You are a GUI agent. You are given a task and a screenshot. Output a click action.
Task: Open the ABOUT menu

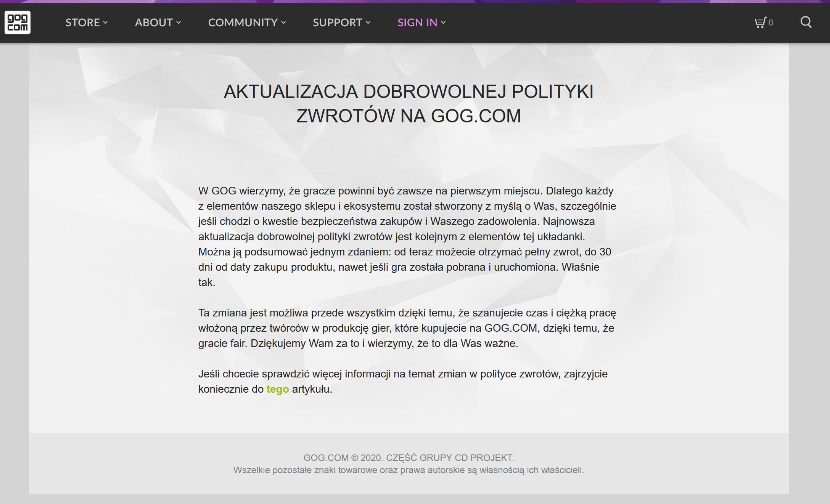[158, 22]
